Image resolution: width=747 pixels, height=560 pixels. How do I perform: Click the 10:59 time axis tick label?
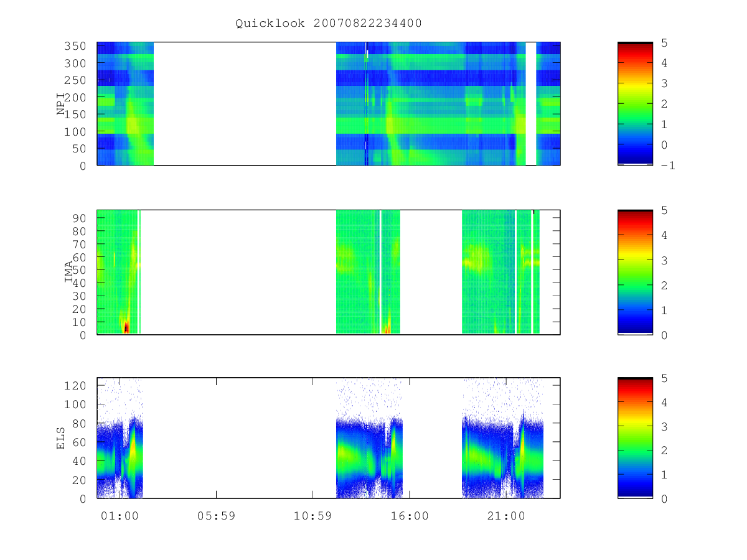312,516
